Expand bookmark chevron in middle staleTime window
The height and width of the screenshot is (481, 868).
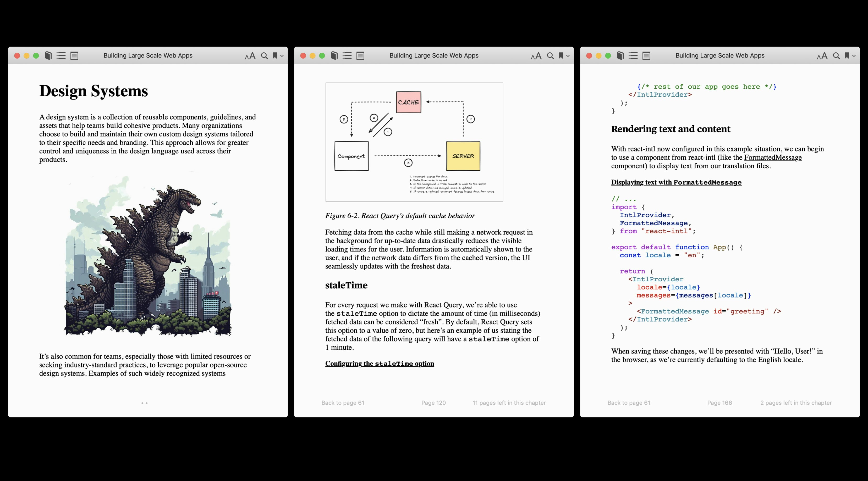tap(568, 56)
